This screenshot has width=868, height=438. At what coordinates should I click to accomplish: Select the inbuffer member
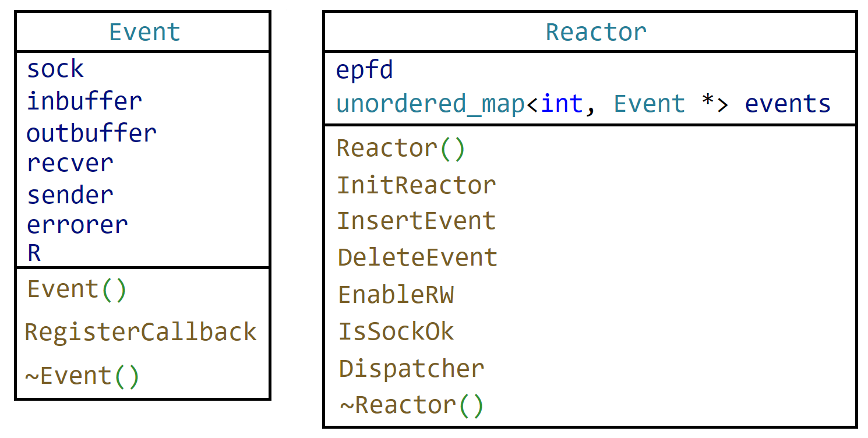pos(84,101)
